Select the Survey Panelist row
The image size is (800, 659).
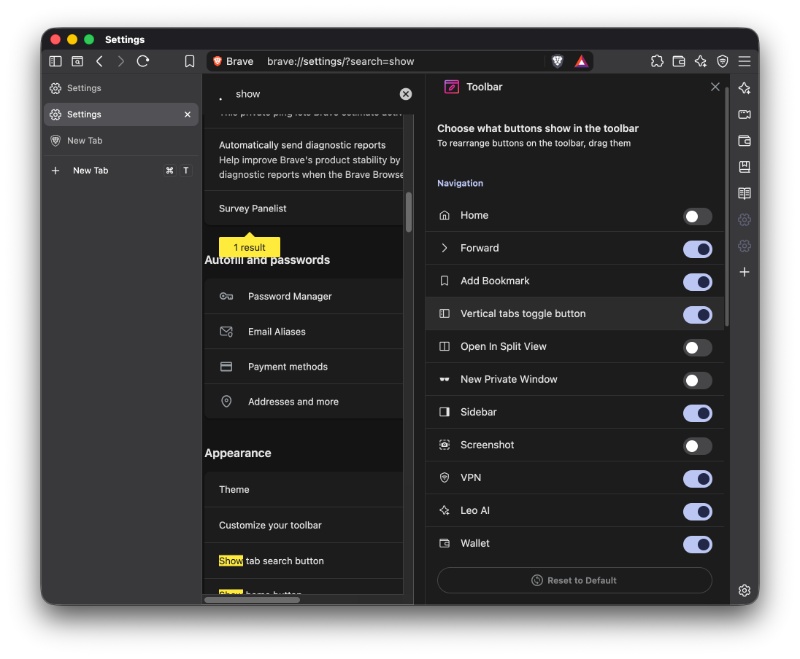(304, 208)
